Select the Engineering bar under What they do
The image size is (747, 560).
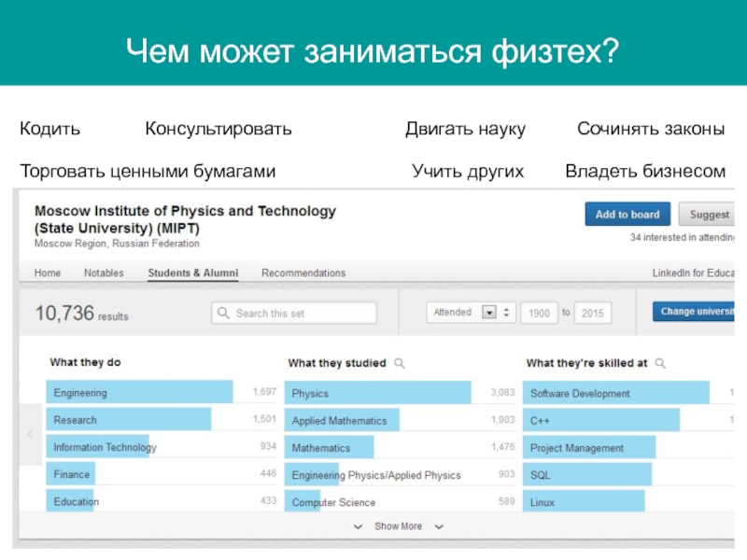coord(139,393)
